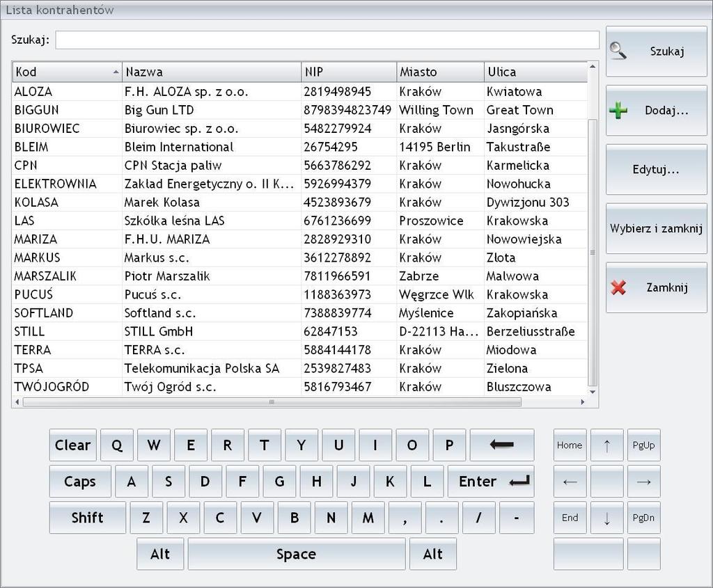Click the right Alt key
This screenshot has height=588, width=713.
coord(433,554)
